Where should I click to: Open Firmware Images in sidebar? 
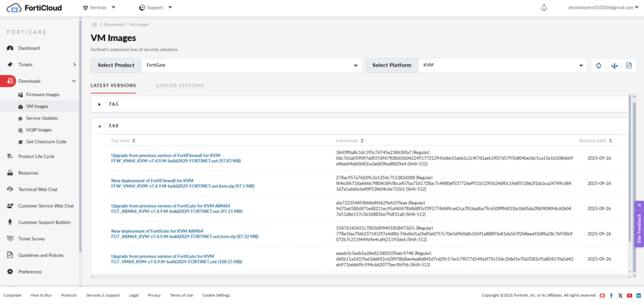coord(43,94)
